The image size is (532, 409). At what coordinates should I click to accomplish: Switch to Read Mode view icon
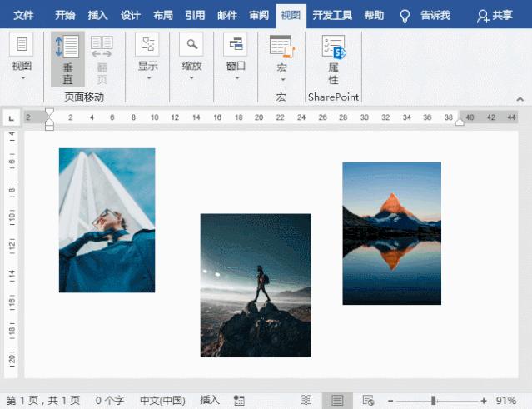(306, 401)
